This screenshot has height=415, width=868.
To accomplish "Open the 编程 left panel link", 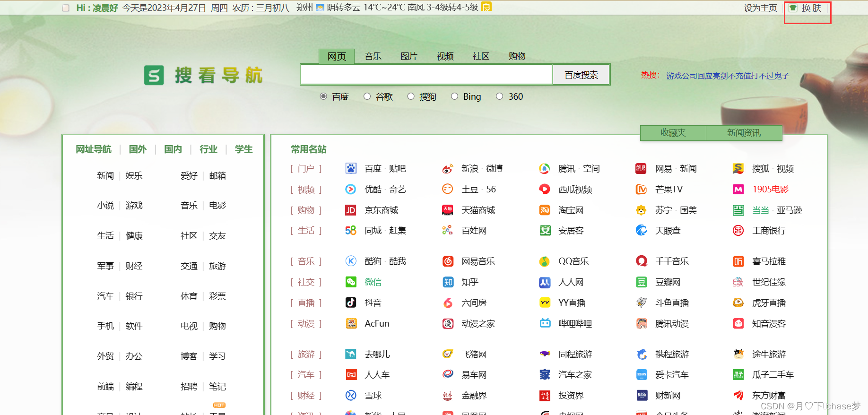I will pyautogui.click(x=134, y=386).
